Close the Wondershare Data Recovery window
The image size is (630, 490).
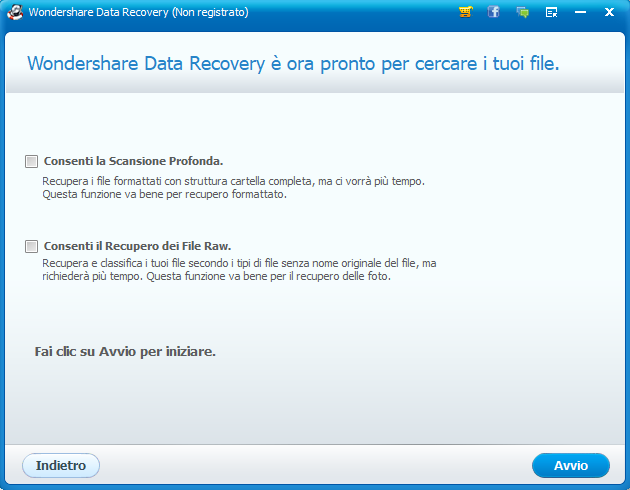click(x=609, y=12)
